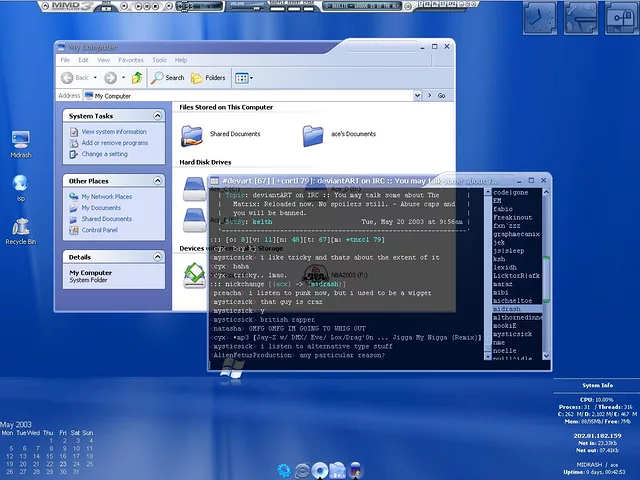This screenshot has height=480, width=640.
Task: Click the MMD3 song title display
Action: click(362, 7)
